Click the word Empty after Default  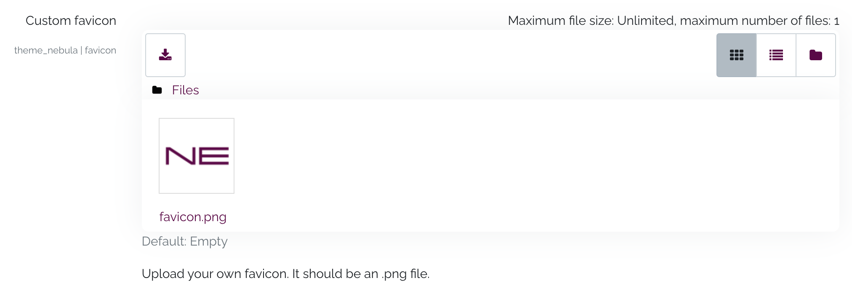(x=208, y=241)
